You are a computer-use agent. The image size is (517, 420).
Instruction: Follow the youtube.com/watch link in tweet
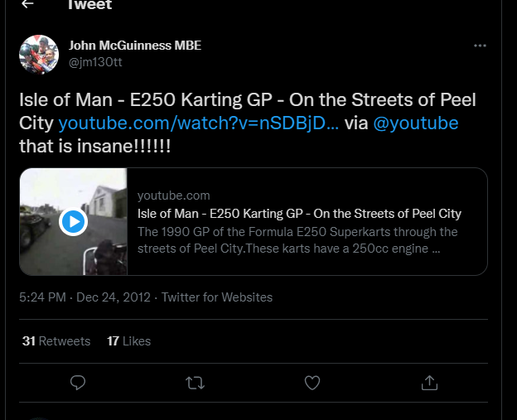[x=199, y=123]
